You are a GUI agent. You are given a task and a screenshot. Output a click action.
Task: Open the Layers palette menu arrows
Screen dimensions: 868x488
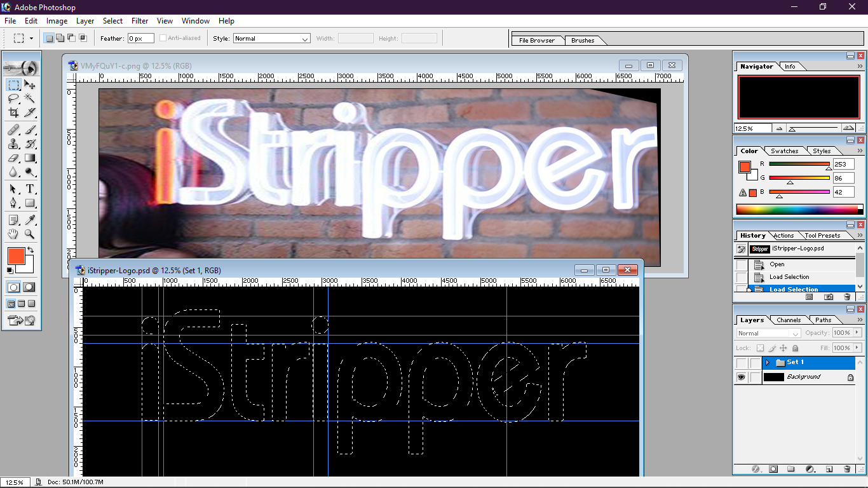861,320
